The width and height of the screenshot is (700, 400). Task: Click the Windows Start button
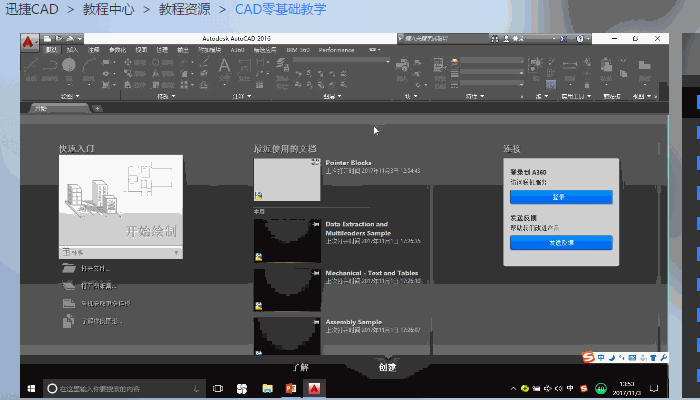pyautogui.click(x=31, y=388)
